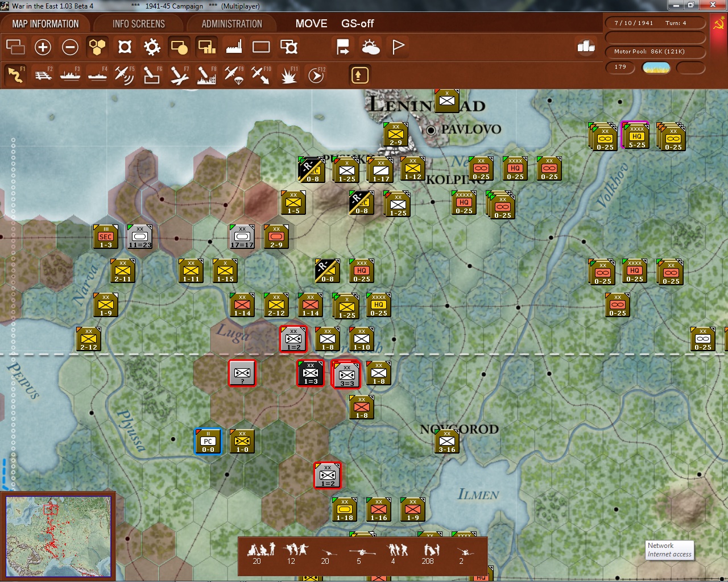
Task: Select the 2-9 unit beside Pavlovo
Action: [396, 134]
